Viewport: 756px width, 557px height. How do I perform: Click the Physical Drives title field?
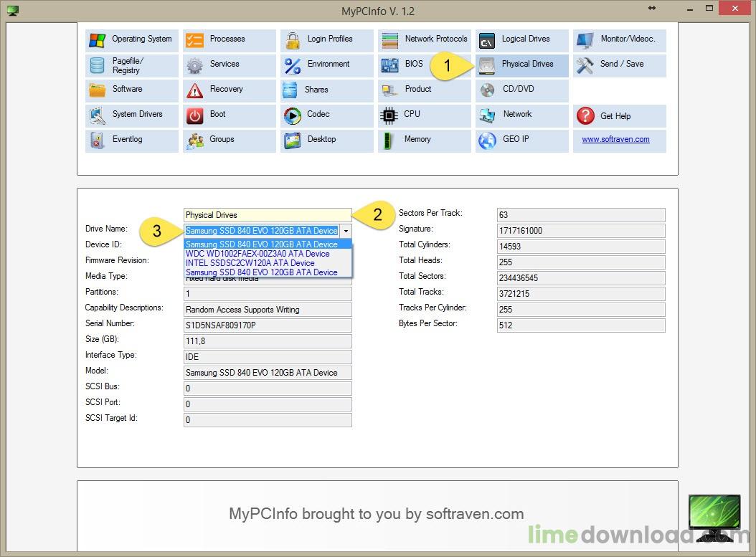click(268, 215)
